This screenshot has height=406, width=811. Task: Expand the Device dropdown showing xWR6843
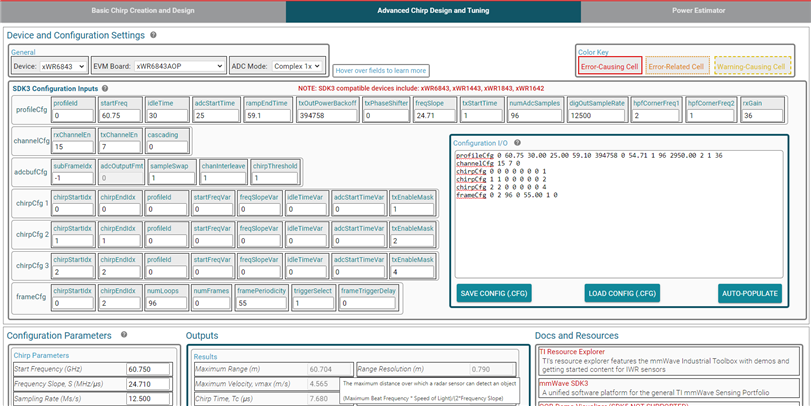point(63,66)
